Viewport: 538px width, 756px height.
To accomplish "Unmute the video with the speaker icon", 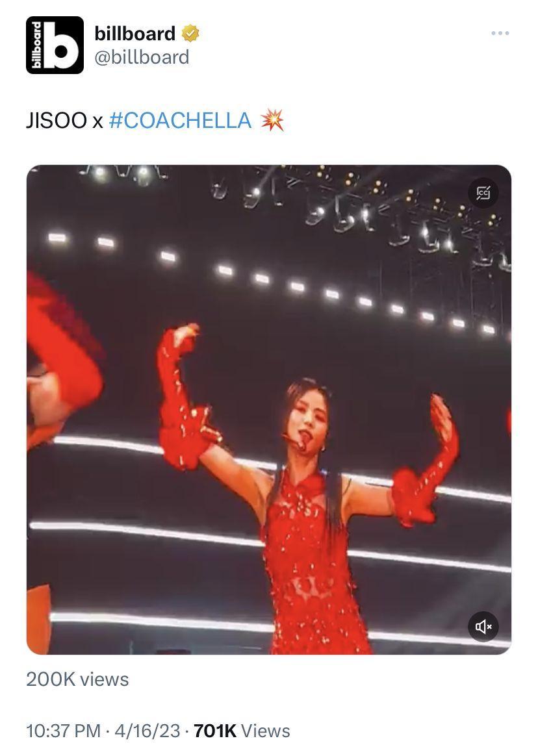I will pos(483,626).
